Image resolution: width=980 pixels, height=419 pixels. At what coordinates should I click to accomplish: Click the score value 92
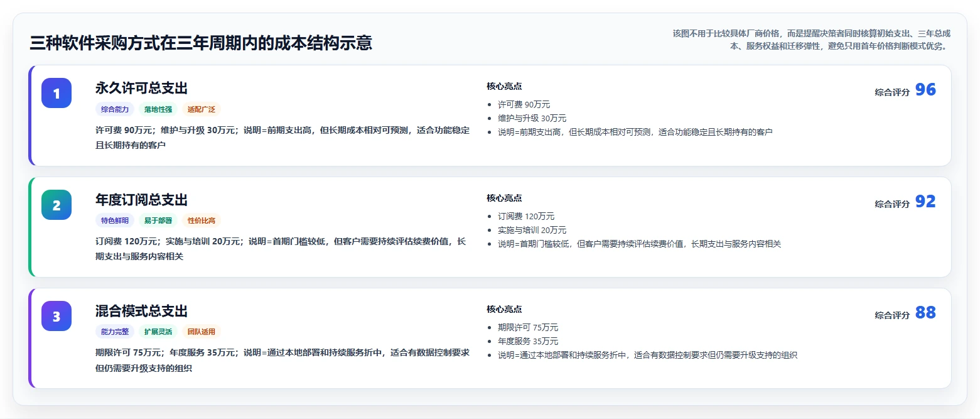(925, 202)
